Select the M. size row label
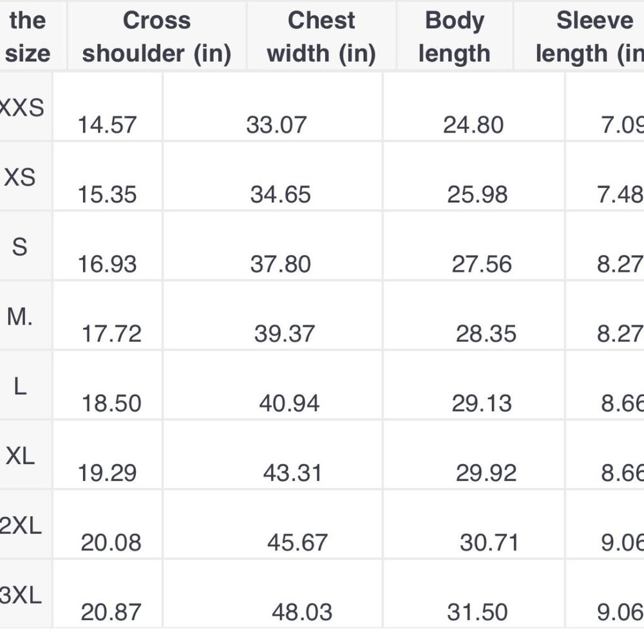 click(x=20, y=317)
